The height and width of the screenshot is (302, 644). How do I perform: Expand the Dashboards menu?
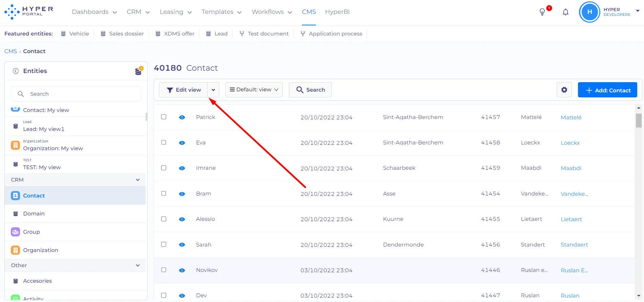pos(94,12)
